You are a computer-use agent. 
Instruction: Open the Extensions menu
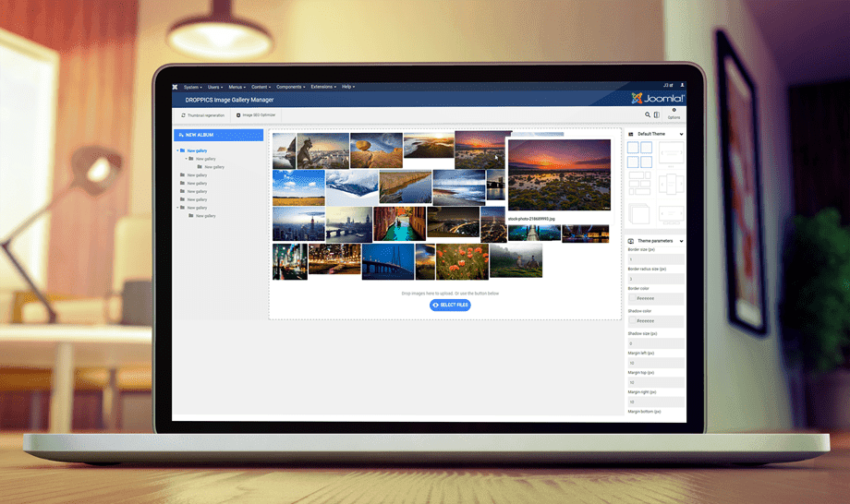pos(322,86)
